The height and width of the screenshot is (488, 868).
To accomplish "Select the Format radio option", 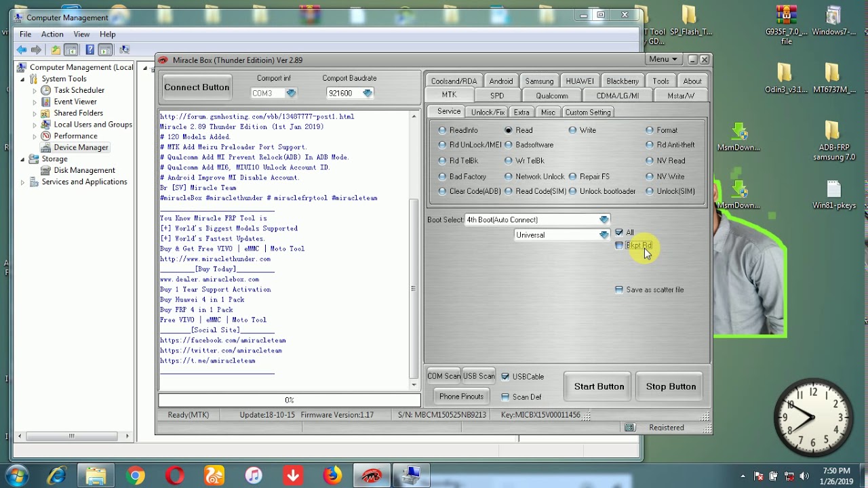I will 650,130.
